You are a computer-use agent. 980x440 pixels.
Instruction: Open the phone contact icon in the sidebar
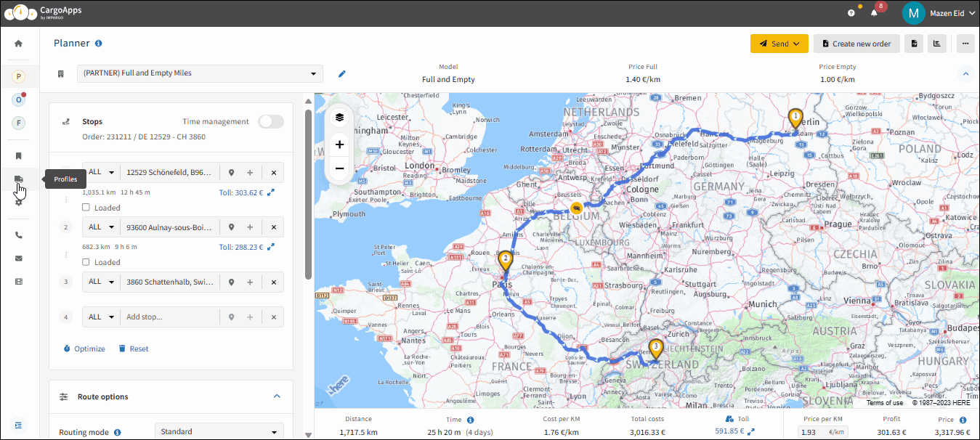click(x=19, y=235)
